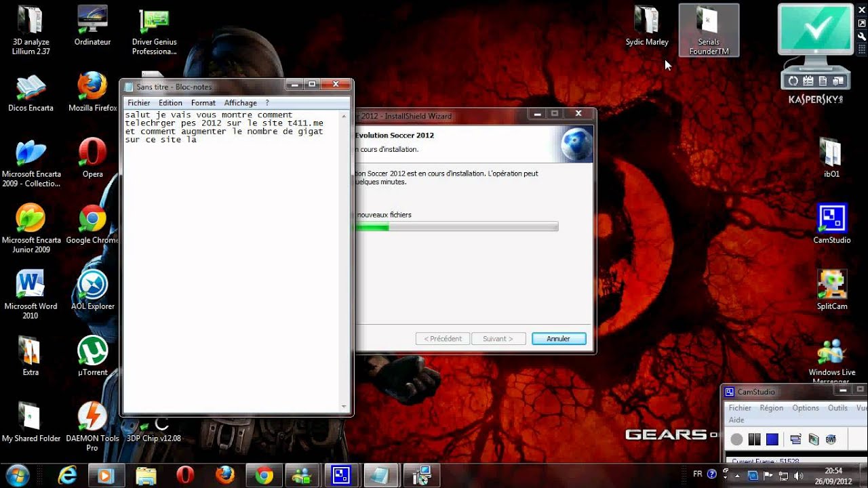Open the Windows Start menu

pyautogui.click(x=17, y=475)
